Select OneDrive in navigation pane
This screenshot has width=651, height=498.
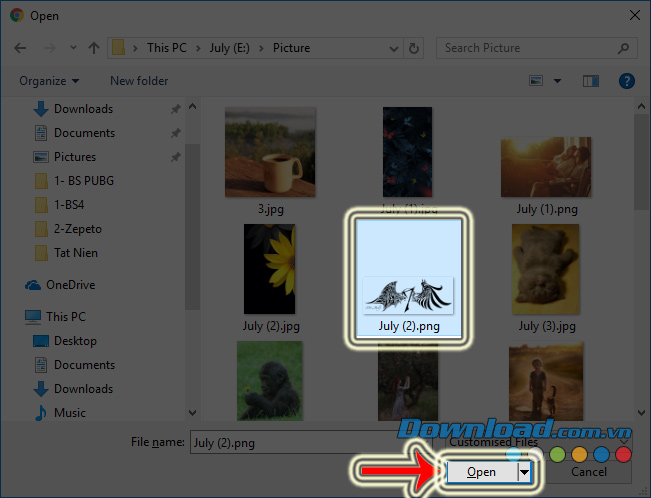(60, 285)
